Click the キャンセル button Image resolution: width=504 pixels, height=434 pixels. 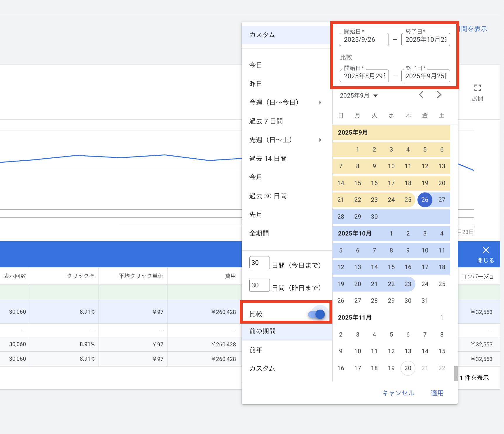[x=398, y=393]
